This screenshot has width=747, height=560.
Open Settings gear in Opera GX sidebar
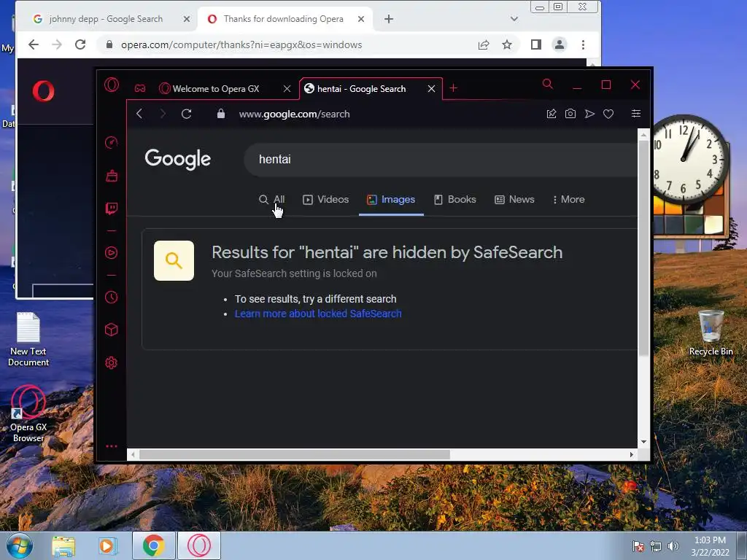click(x=112, y=363)
